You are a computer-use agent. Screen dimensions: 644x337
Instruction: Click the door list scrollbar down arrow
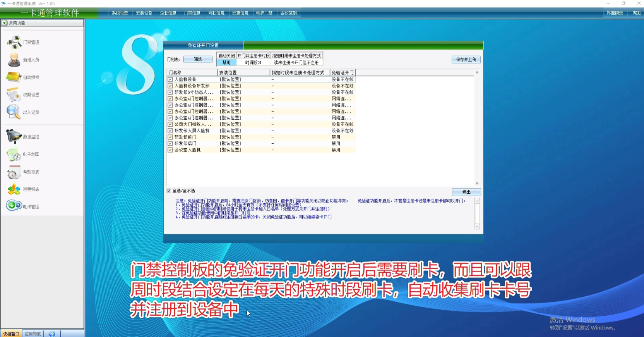(x=477, y=184)
